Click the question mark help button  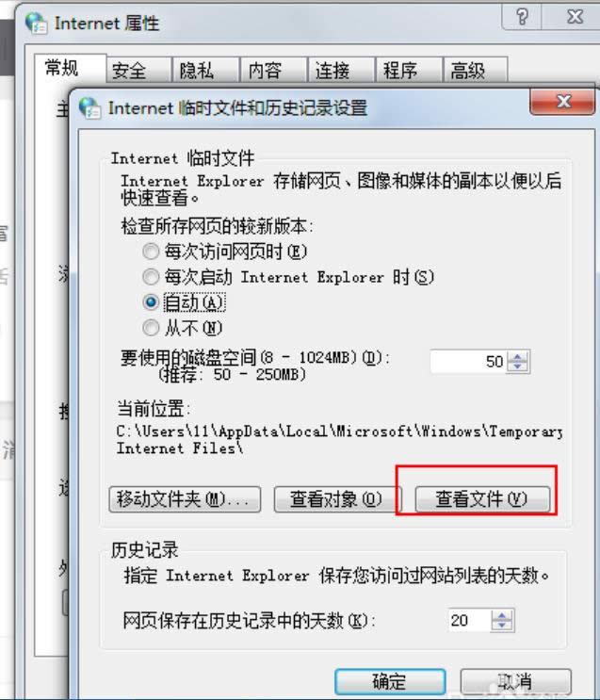pos(522,17)
